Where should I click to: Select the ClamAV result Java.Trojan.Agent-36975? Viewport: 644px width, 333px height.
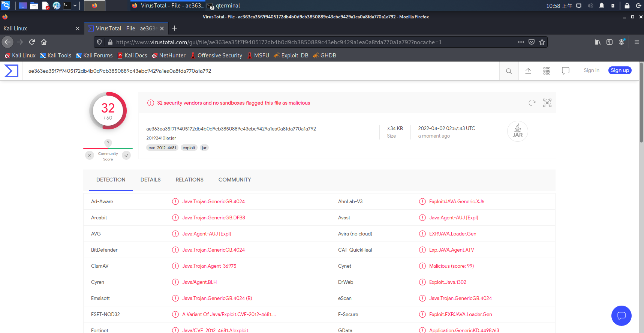point(209,266)
